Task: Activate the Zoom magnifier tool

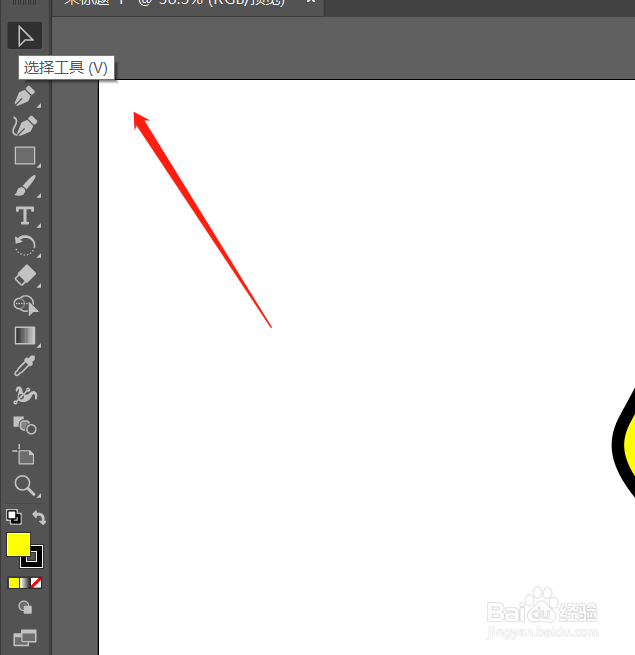Action: pos(25,485)
